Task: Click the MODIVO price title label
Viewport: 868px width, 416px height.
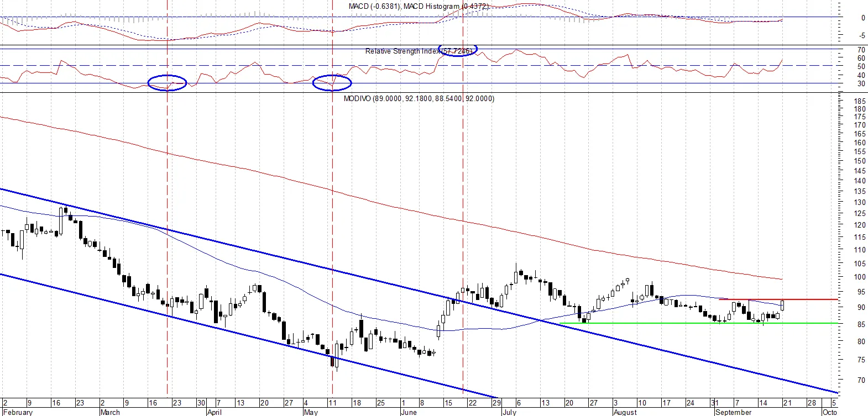Action: [x=419, y=98]
